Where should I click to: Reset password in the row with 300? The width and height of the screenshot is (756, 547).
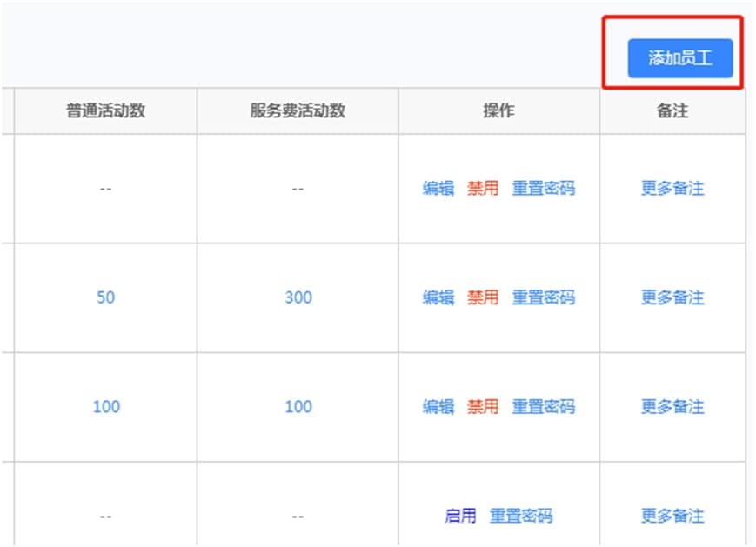(x=543, y=297)
